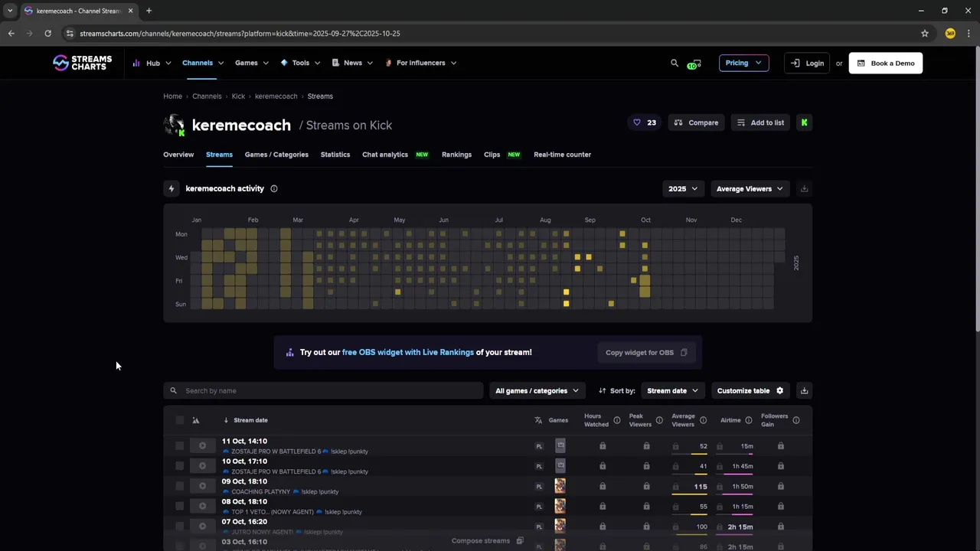Click the Login button
This screenshot has width=980, height=551.
(x=807, y=63)
